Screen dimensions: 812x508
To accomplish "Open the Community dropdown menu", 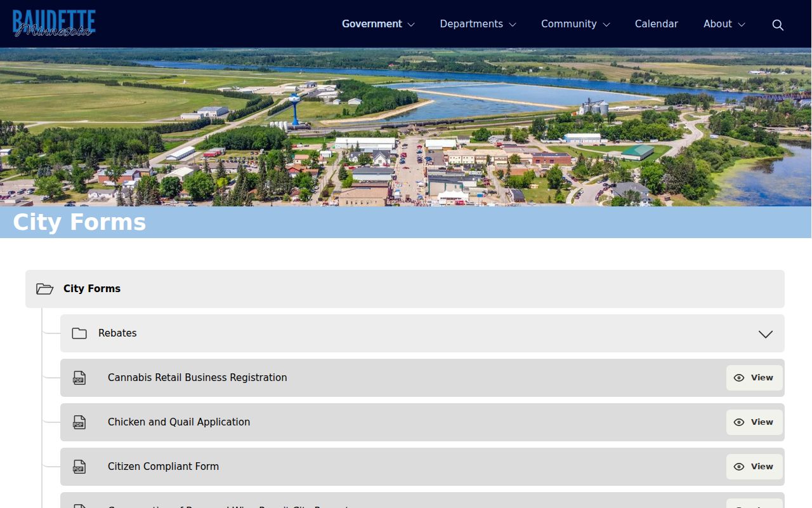I will click(575, 24).
